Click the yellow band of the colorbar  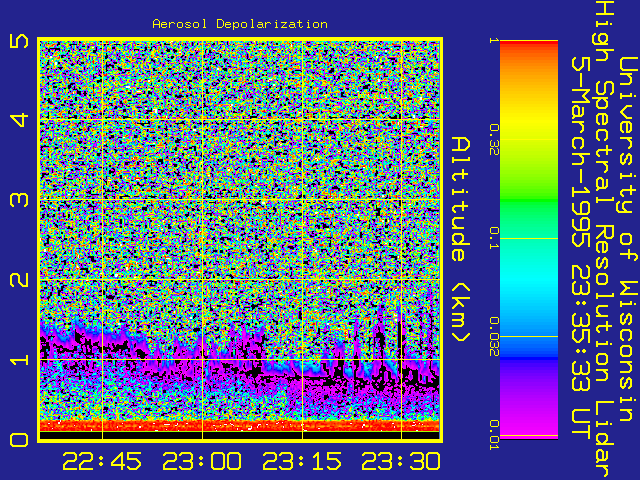[x=529, y=122]
